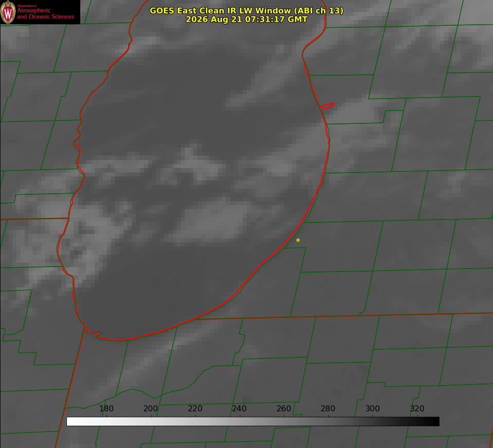This screenshot has height=448, width=493.
Task: Click the grayscale temperature colorbar
Action: point(253,421)
